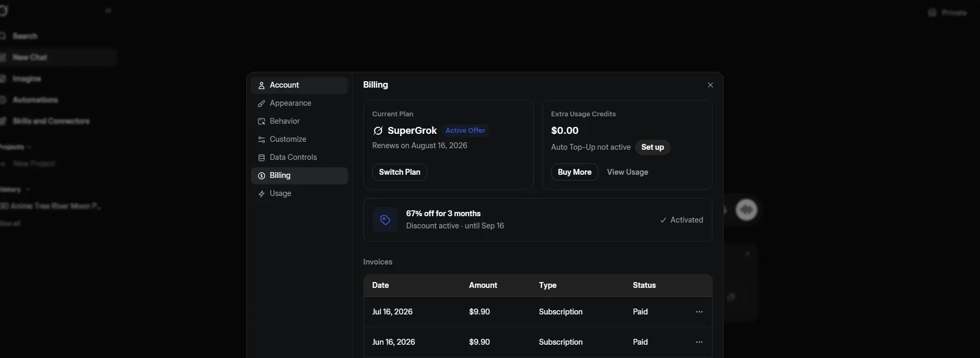Click the Invoices section heading
980x358 pixels.
[378, 262]
